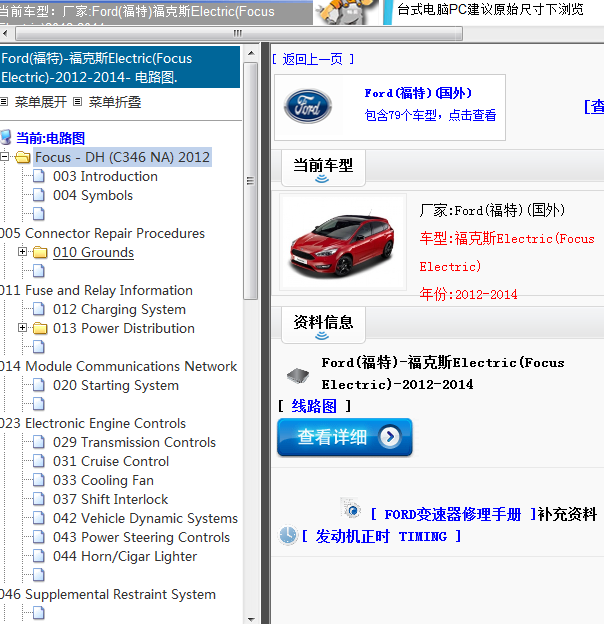604x624 pixels.
Task: Open 013 Power Distribution item
Action: 124,328
